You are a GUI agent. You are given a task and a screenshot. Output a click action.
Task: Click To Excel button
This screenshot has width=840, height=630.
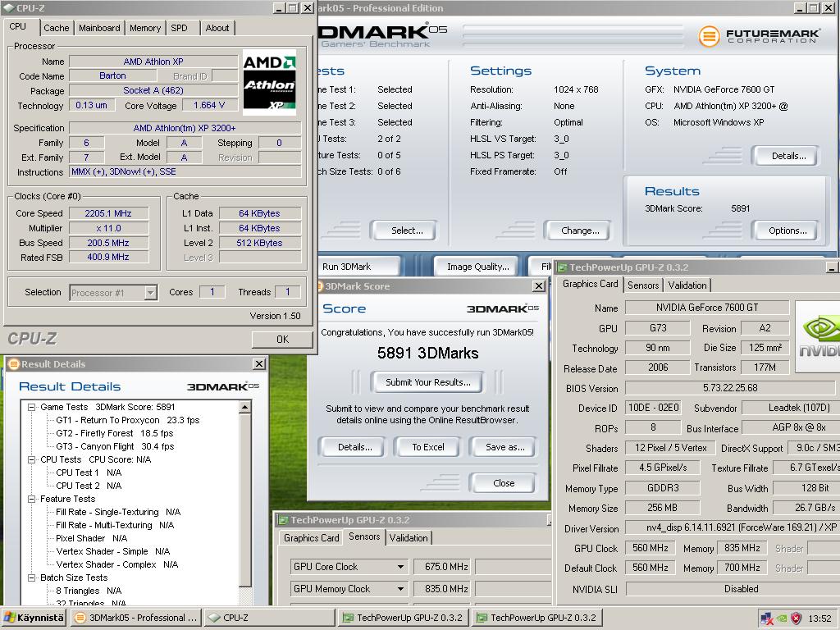[x=428, y=447]
